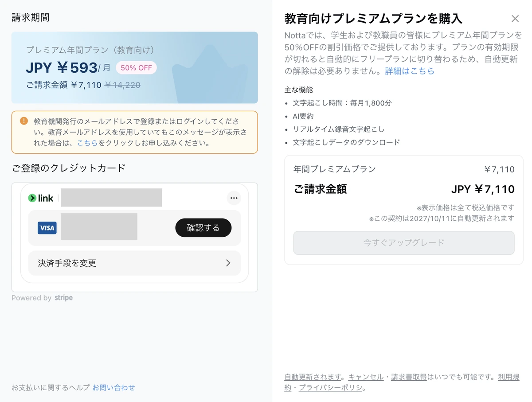Click the 表示価格は全て税込価格です note
Viewport: 532px width, 402px height.
[465, 207]
